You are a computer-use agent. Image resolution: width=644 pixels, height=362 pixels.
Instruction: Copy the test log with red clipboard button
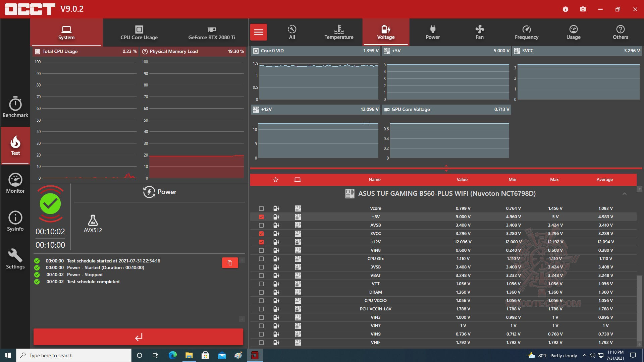[230, 263]
